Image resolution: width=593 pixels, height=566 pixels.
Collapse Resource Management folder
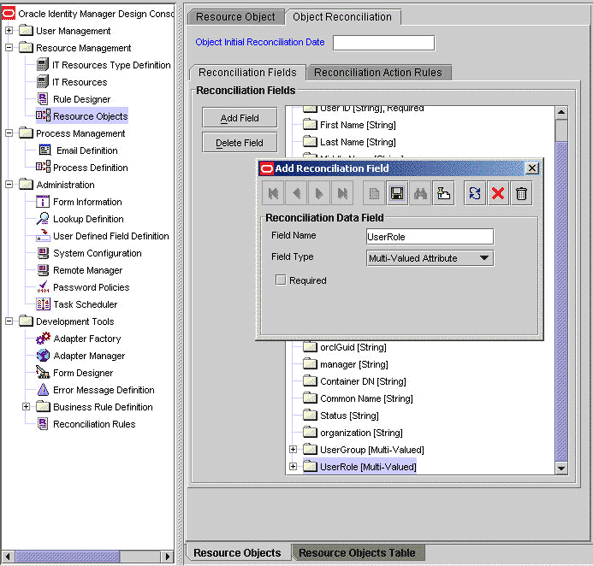pos(9,47)
